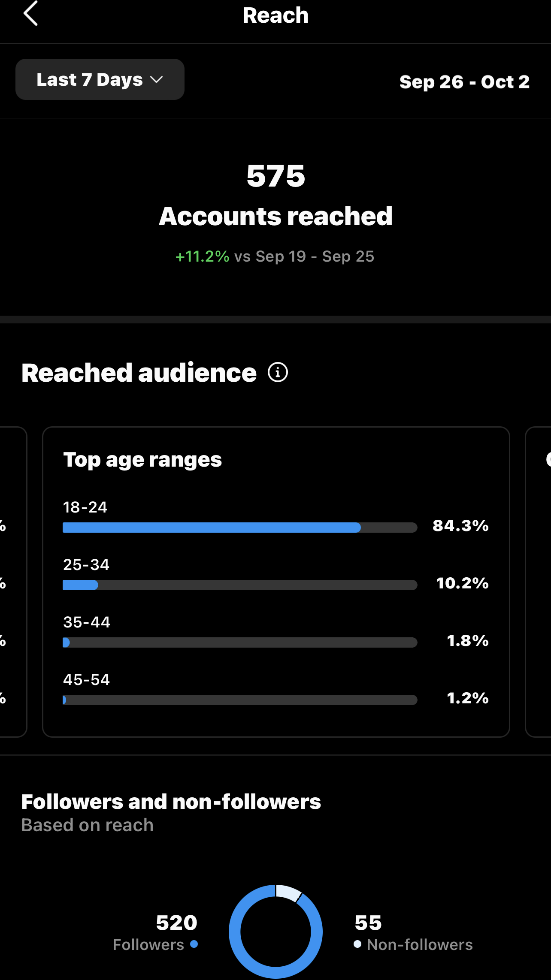Viewport: 551px width, 980px height.
Task: Tap the 84.3% percentage value
Action: (x=460, y=526)
